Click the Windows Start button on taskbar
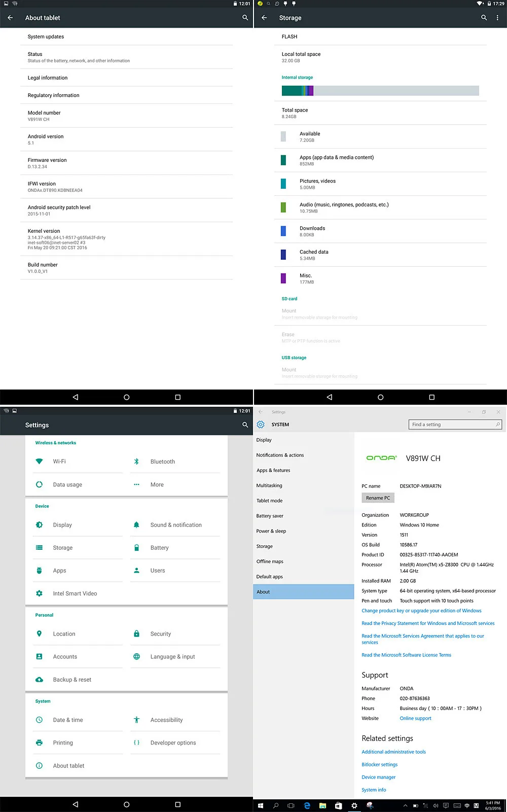Image resolution: width=507 pixels, height=812 pixels. [x=261, y=805]
